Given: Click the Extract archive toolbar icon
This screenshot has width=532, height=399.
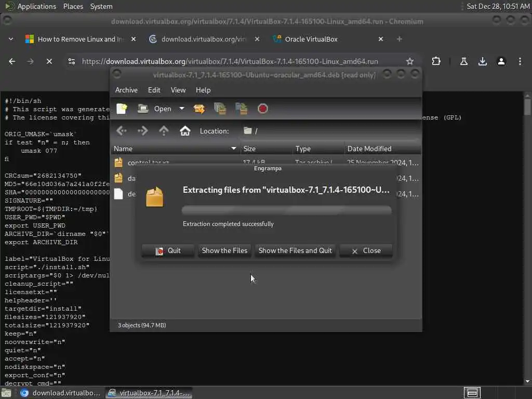Looking at the screenshot, I should pos(199,109).
